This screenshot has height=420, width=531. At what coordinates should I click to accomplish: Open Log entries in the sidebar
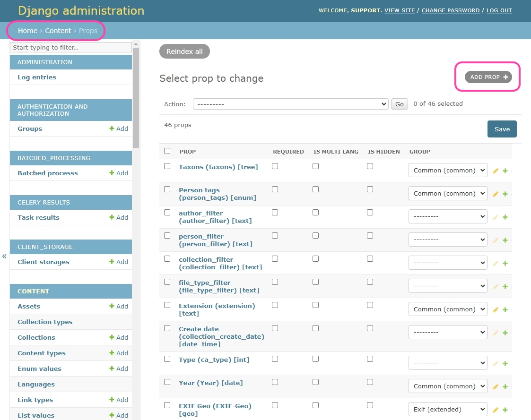tap(37, 77)
